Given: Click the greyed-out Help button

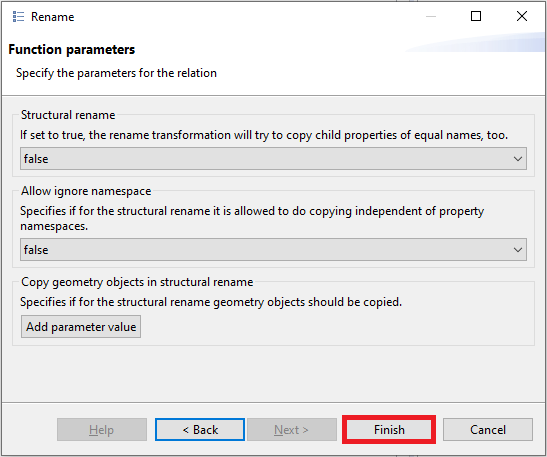Looking at the screenshot, I should (102, 430).
